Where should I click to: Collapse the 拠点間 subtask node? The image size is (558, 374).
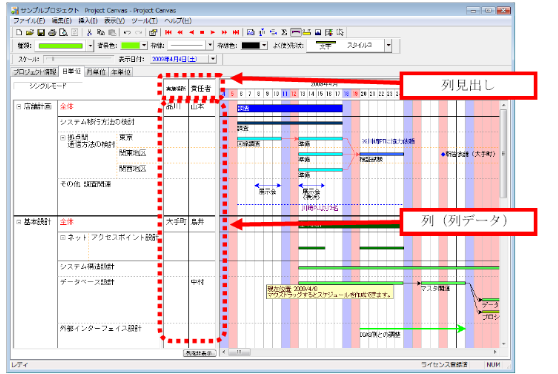63,137
